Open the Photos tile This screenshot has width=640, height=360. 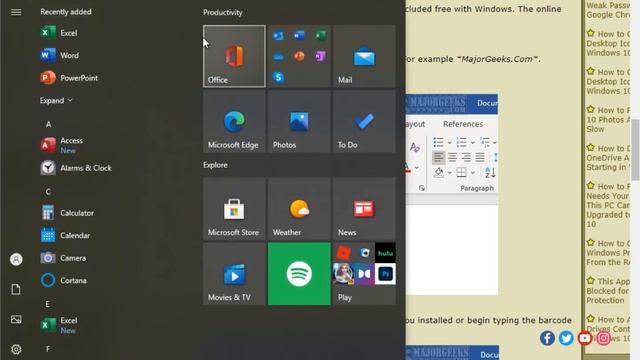coord(299,121)
